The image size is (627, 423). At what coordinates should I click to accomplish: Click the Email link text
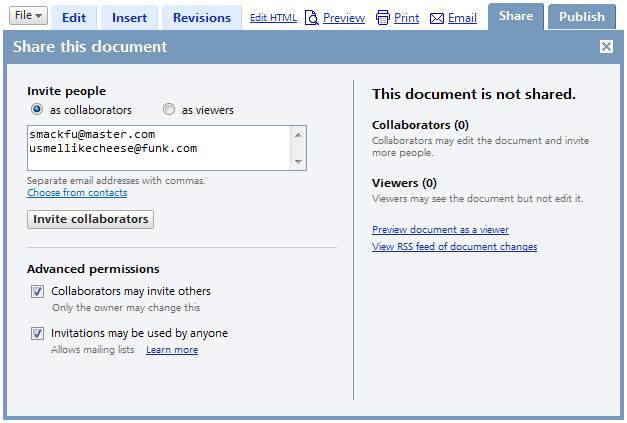[x=462, y=18]
